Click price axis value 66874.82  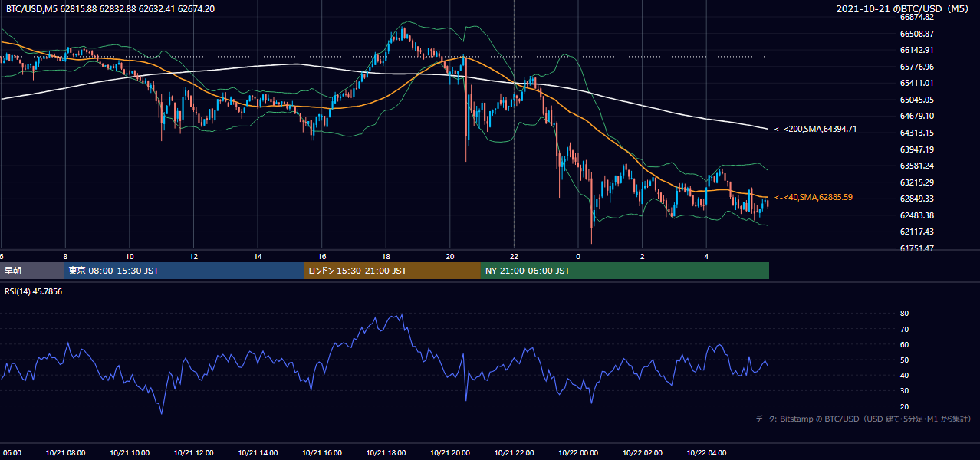916,17
